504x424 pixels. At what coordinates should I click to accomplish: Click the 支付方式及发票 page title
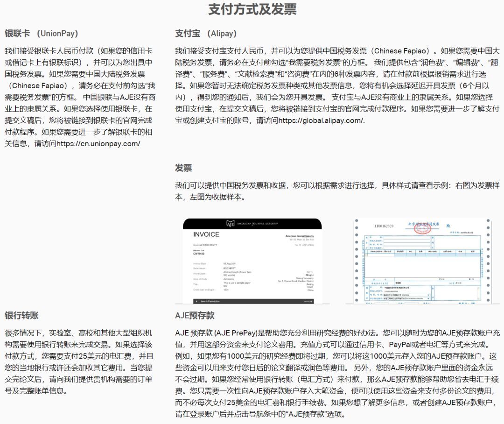coord(252,9)
